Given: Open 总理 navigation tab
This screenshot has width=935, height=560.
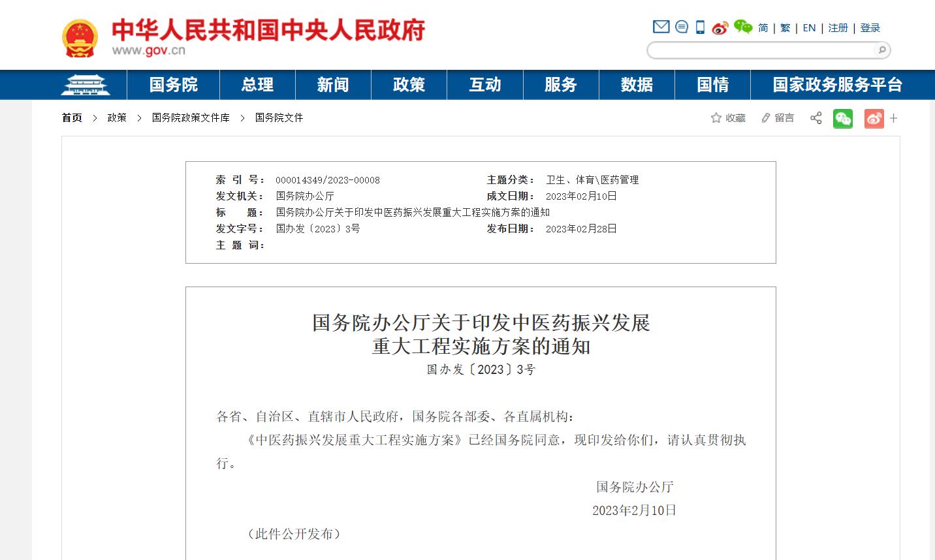Looking at the screenshot, I should pos(257,85).
